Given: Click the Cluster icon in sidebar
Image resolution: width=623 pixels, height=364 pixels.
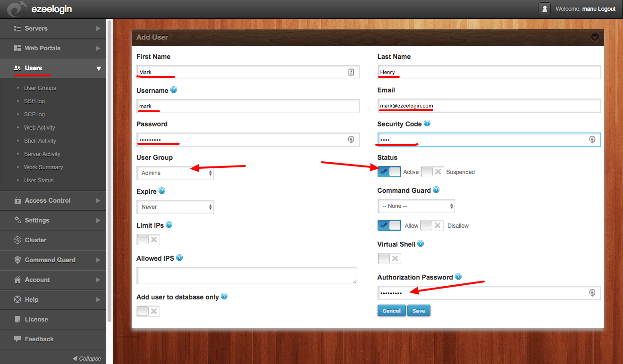Looking at the screenshot, I should [17, 240].
